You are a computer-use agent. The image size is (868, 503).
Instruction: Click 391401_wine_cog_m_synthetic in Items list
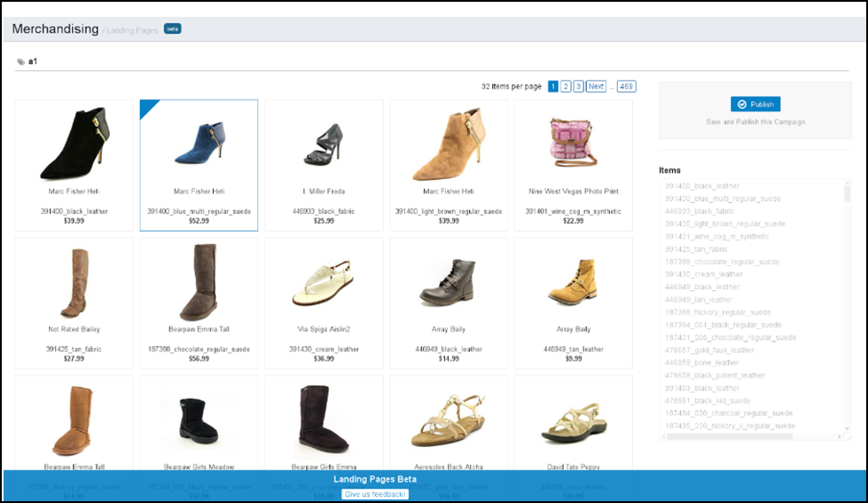(x=717, y=237)
